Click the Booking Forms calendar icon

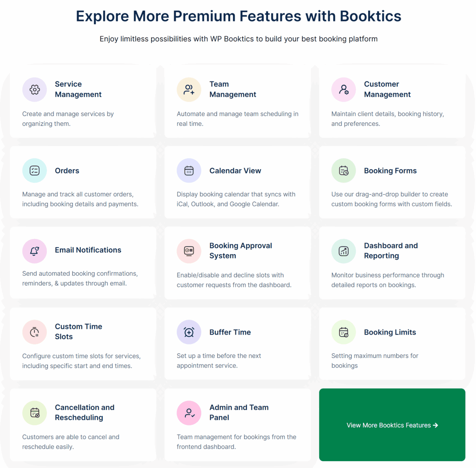pos(344,170)
